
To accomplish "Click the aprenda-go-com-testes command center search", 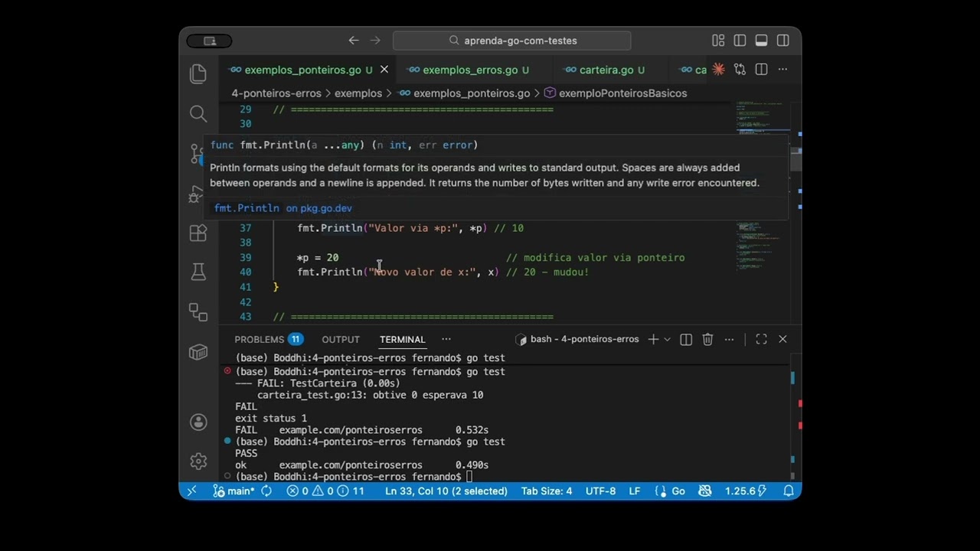I will (x=511, y=41).
